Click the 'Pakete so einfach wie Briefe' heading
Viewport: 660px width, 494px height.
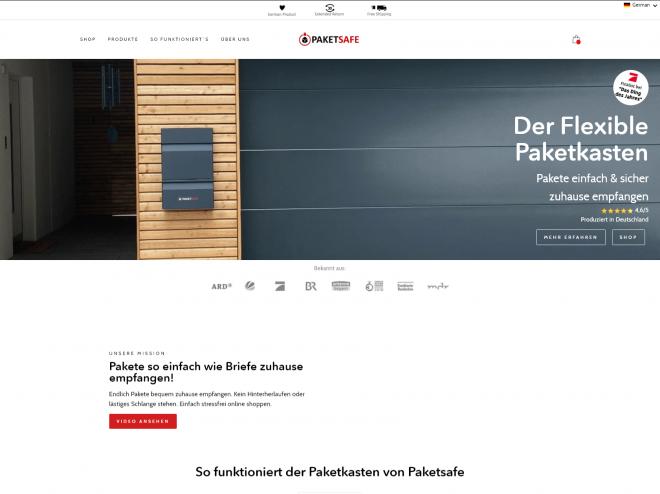tap(206, 372)
